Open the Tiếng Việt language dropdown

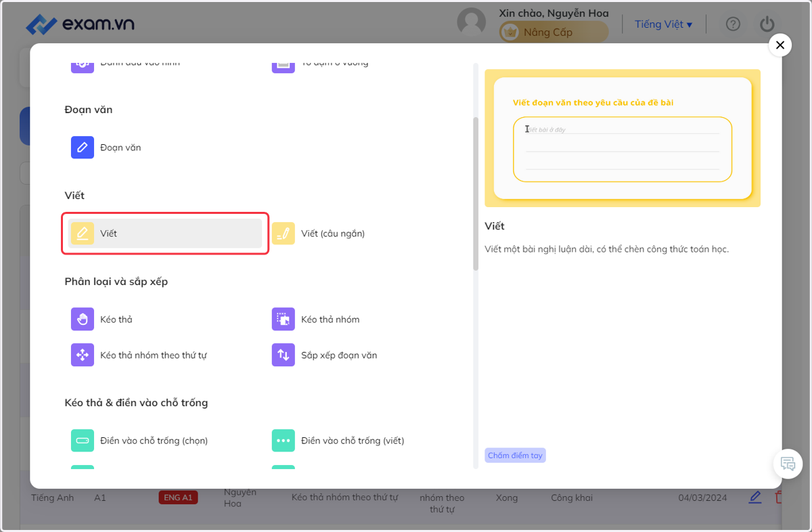(x=663, y=24)
